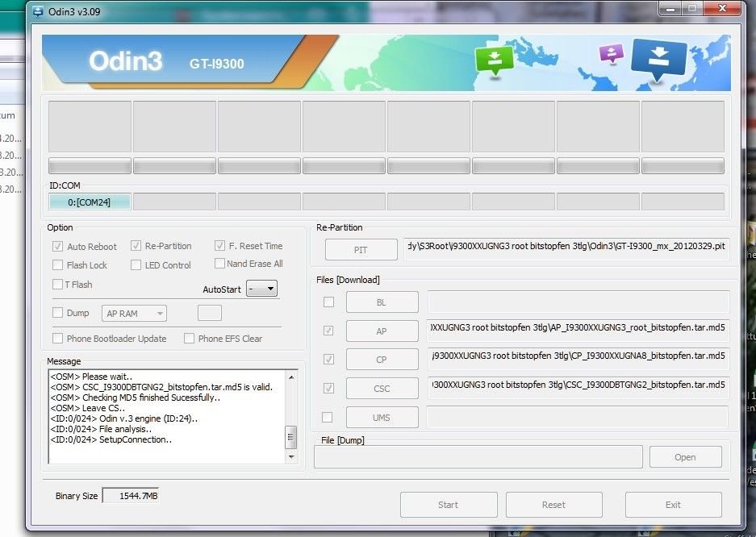Click the BL file button
The height and width of the screenshot is (537, 756).
382,302
